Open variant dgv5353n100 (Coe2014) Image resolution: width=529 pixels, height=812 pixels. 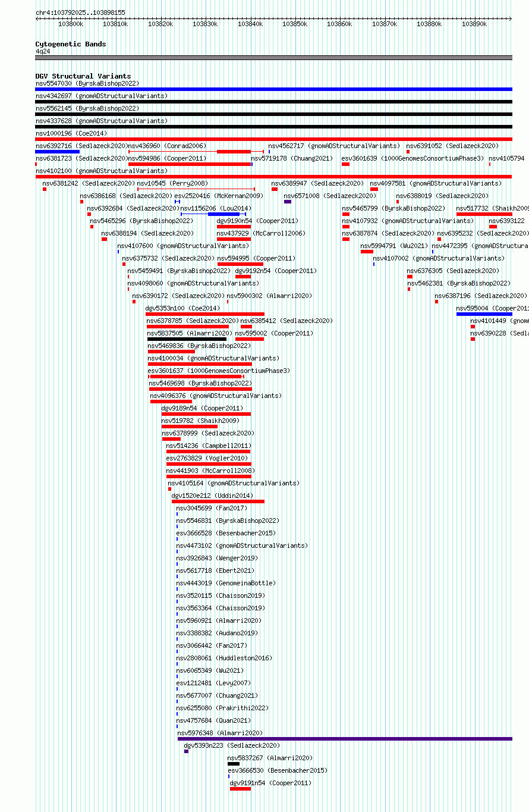[x=182, y=308]
